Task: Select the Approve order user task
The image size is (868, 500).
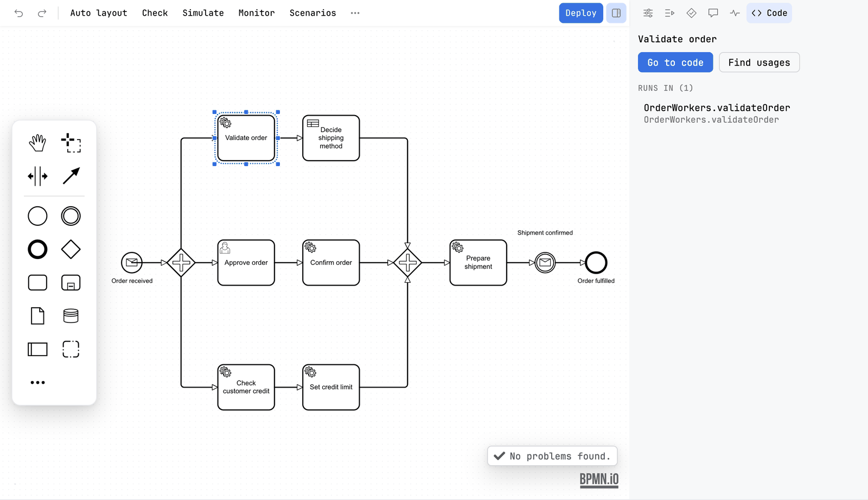Action: (246, 263)
